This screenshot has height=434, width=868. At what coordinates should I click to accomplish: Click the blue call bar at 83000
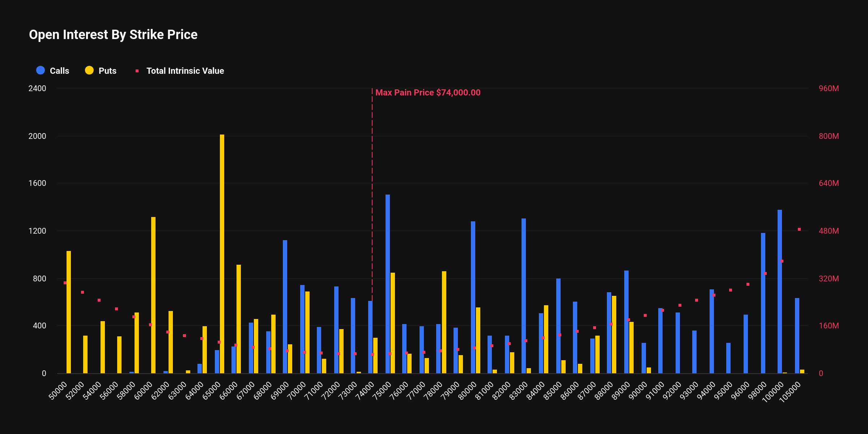coord(524,296)
